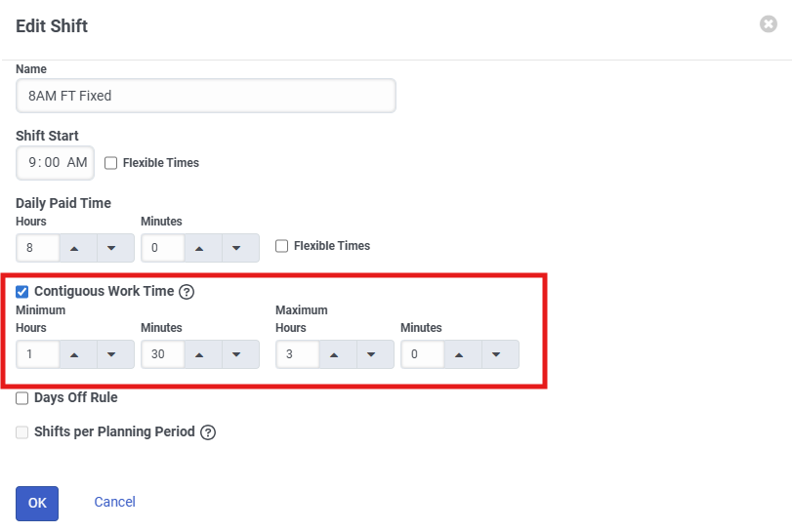
Task: Increase minimum contiguous hours
Action: pyautogui.click(x=75, y=354)
